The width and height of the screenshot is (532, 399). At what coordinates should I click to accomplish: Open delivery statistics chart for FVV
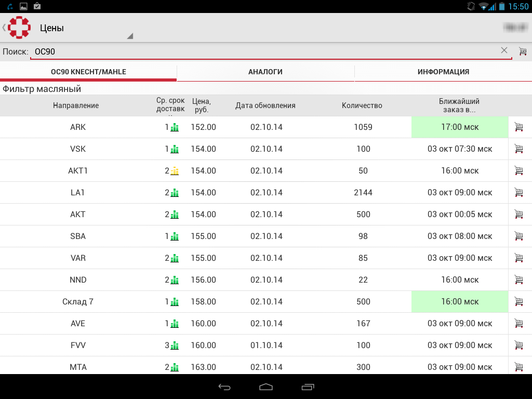tap(175, 345)
